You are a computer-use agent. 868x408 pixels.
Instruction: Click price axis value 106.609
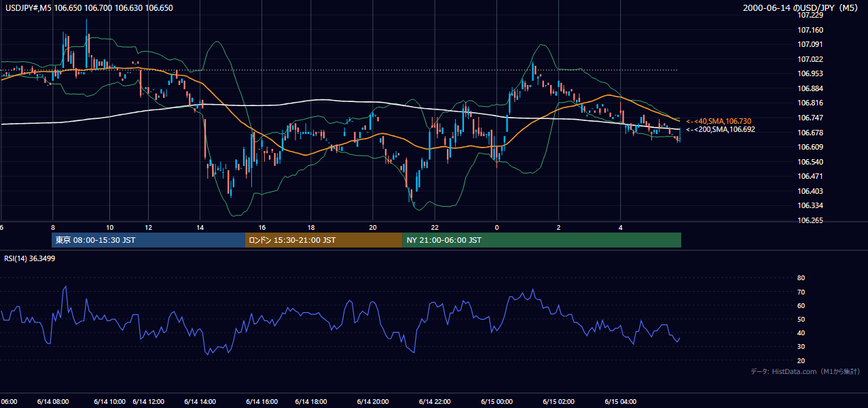coord(810,147)
